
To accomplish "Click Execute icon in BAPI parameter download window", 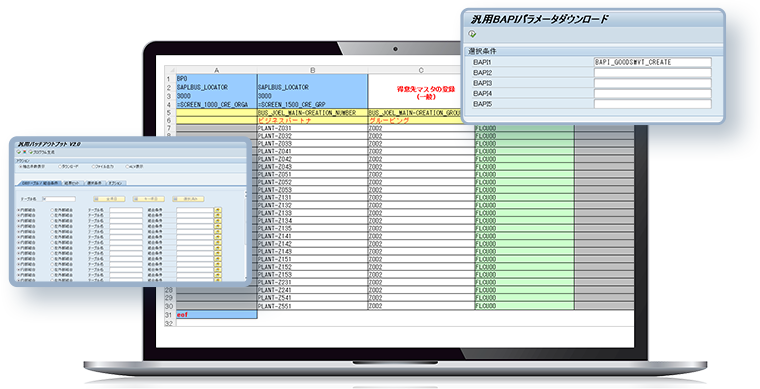I will pyautogui.click(x=473, y=34).
